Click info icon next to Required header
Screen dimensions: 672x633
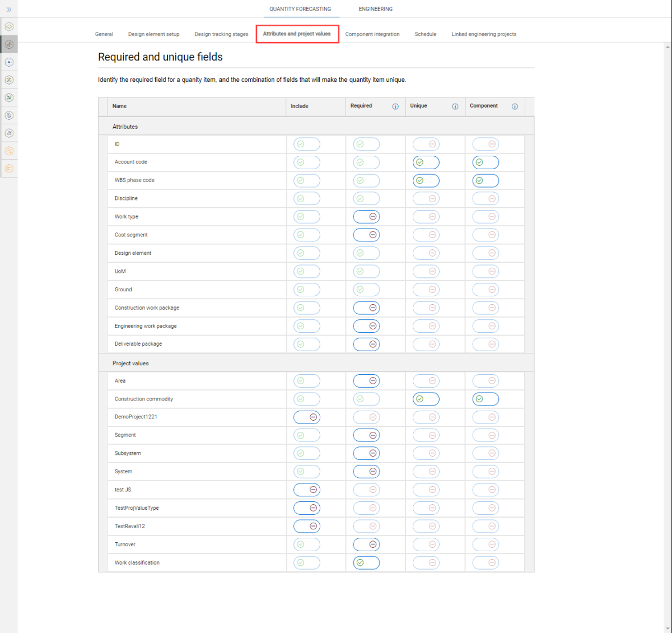tap(395, 106)
